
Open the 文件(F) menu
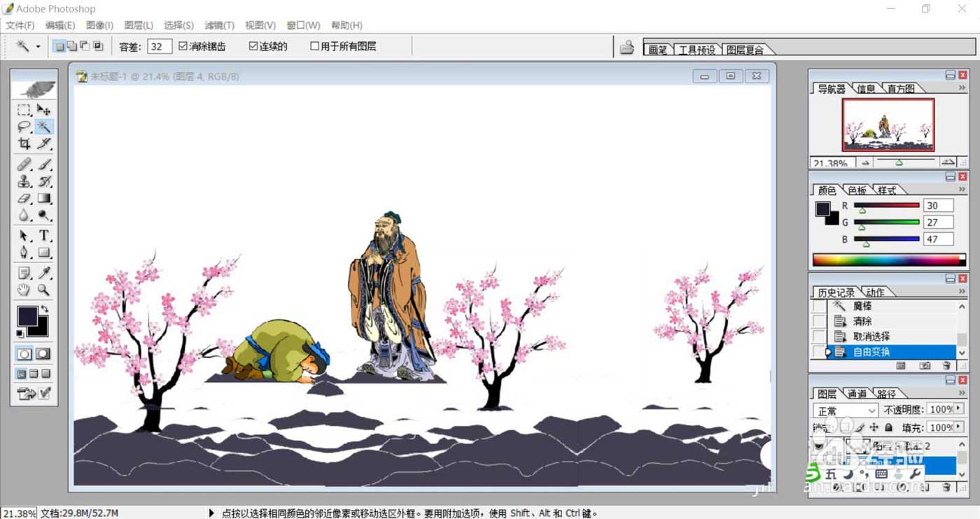click(x=20, y=25)
